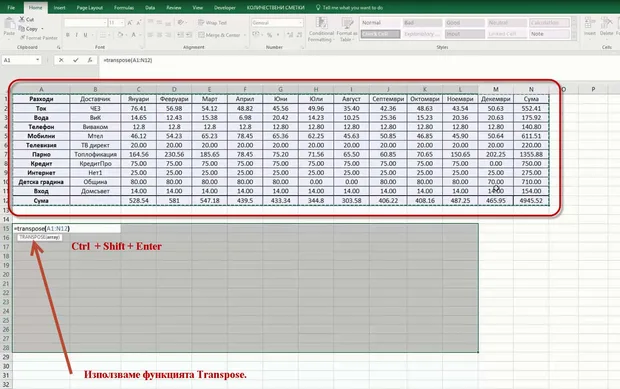Open the font name combo box
This screenshot has width=620, height=389.
[86, 23]
